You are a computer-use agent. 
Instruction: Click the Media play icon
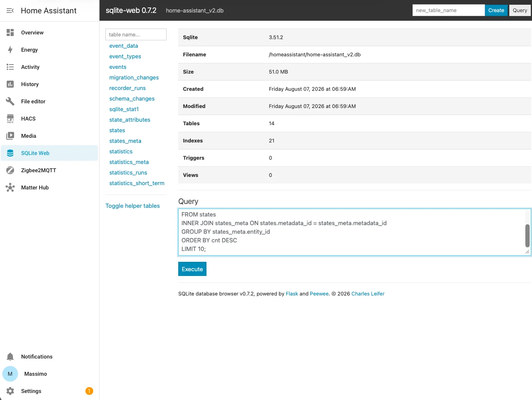[x=10, y=136]
